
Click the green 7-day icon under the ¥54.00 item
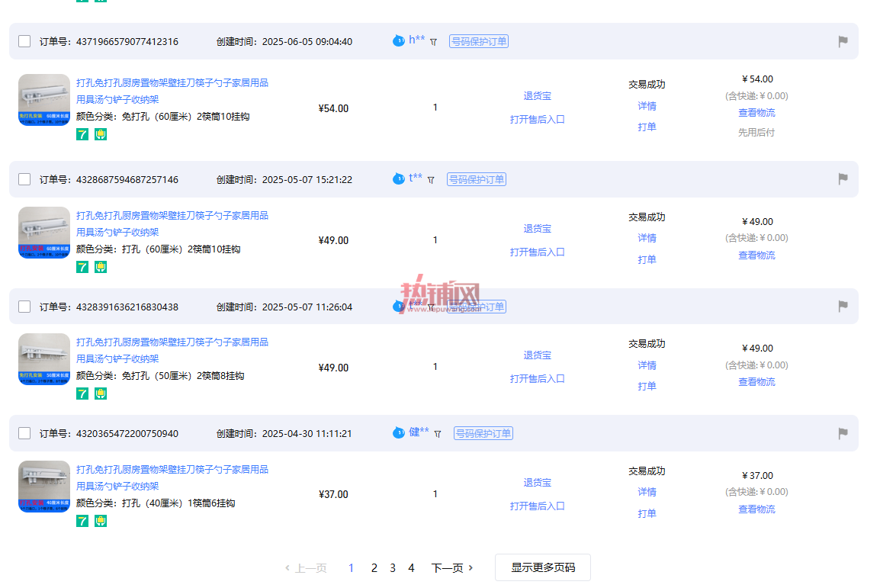pos(82,134)
